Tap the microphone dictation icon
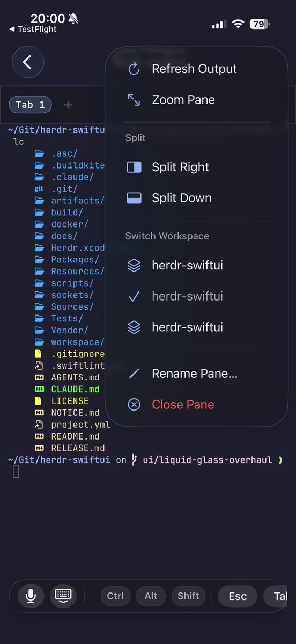The width and height of the screenshot is (296, 644). tap(31, 596)
